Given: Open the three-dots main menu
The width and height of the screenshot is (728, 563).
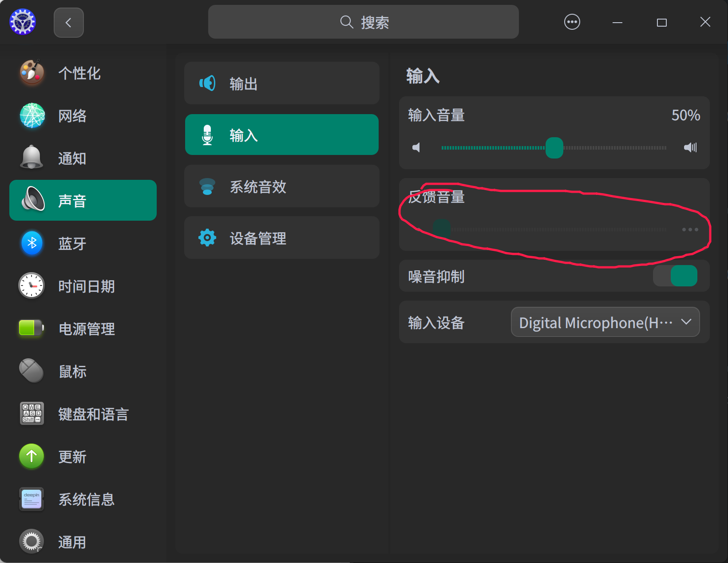Looking at the screenshot, I should click(x=572, y=22).
